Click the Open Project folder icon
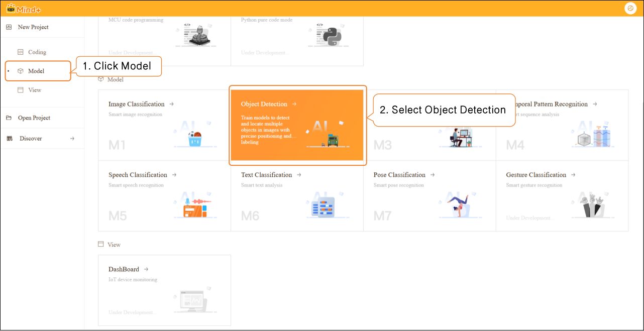Image resolution: width=644 pixels, height=331 pixels. coord(9,118)
